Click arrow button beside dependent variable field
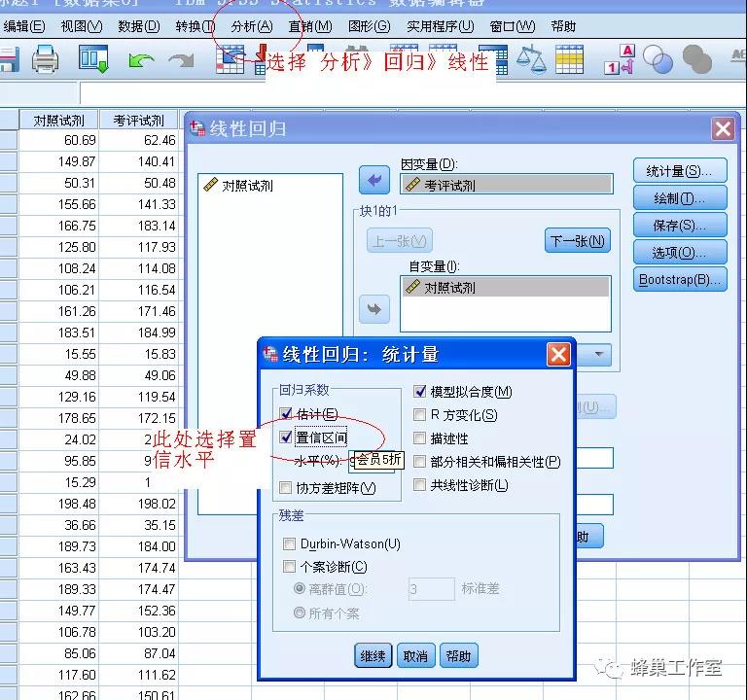The height and width of the screenshot is (700, 747). coord(373,179)
